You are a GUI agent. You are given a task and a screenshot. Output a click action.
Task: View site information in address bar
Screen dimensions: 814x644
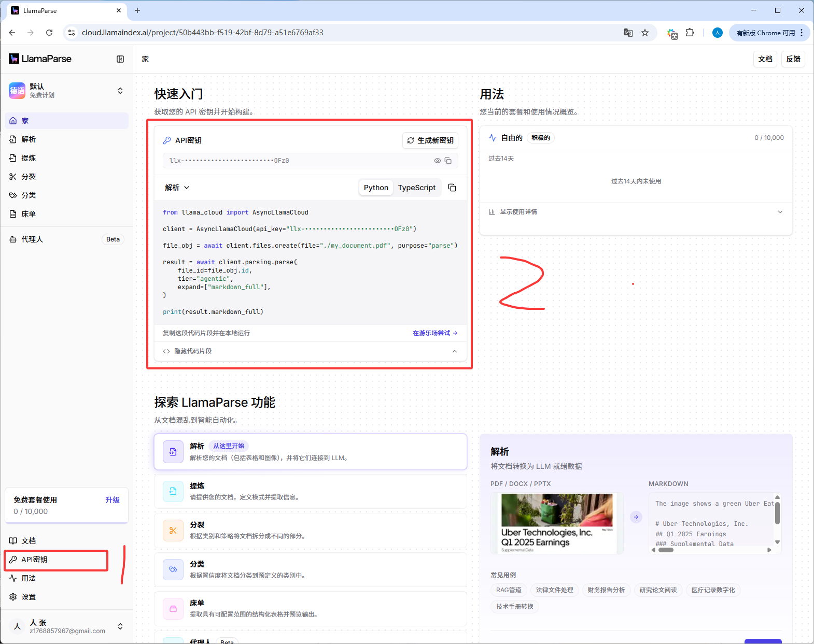coord(72,33)
